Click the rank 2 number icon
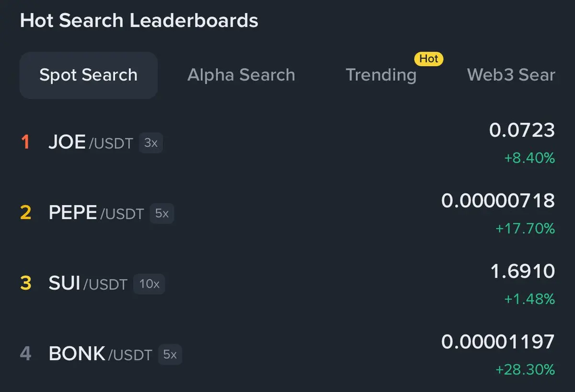This screenshot has width=575, height=392. pos(25,213)
